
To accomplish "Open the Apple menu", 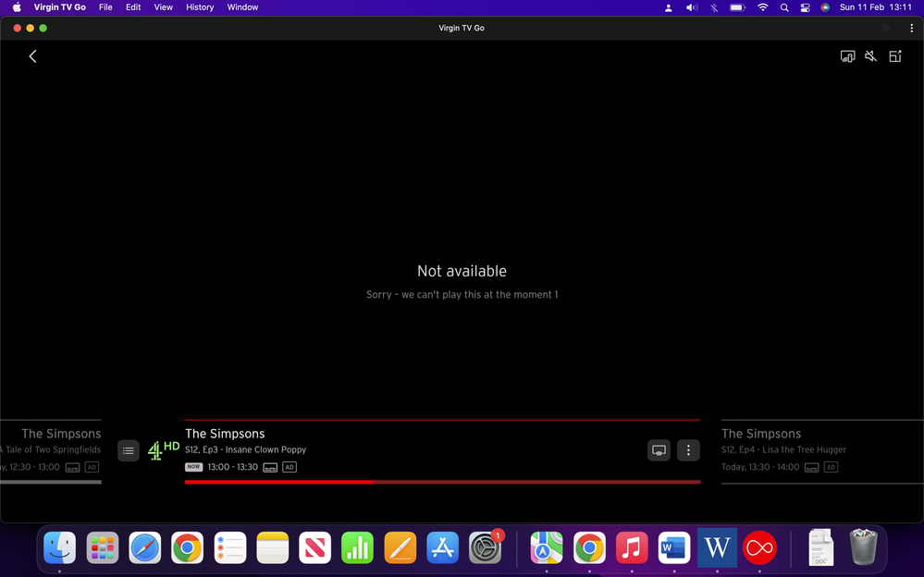I will click(x=17, y=7).
